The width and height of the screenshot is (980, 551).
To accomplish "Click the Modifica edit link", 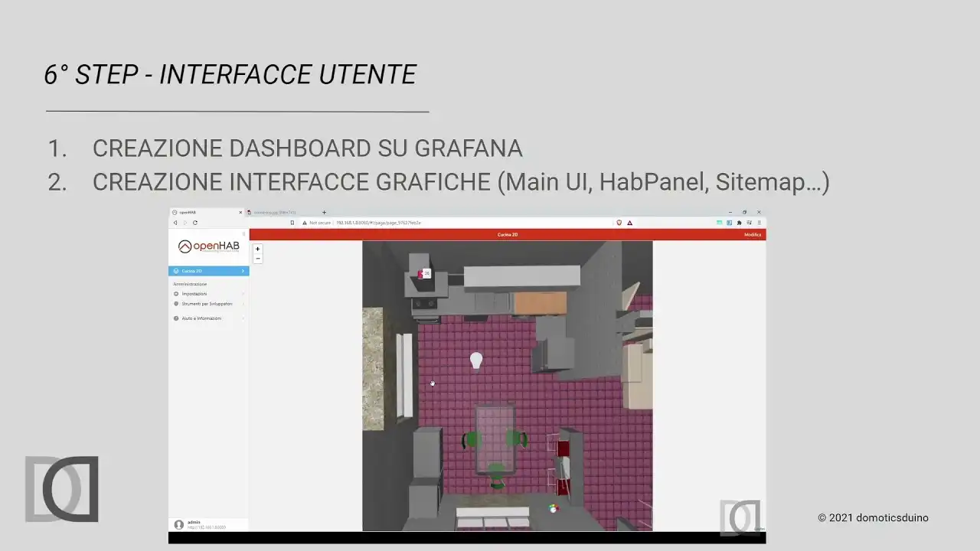I will click(x=753, y=234).
